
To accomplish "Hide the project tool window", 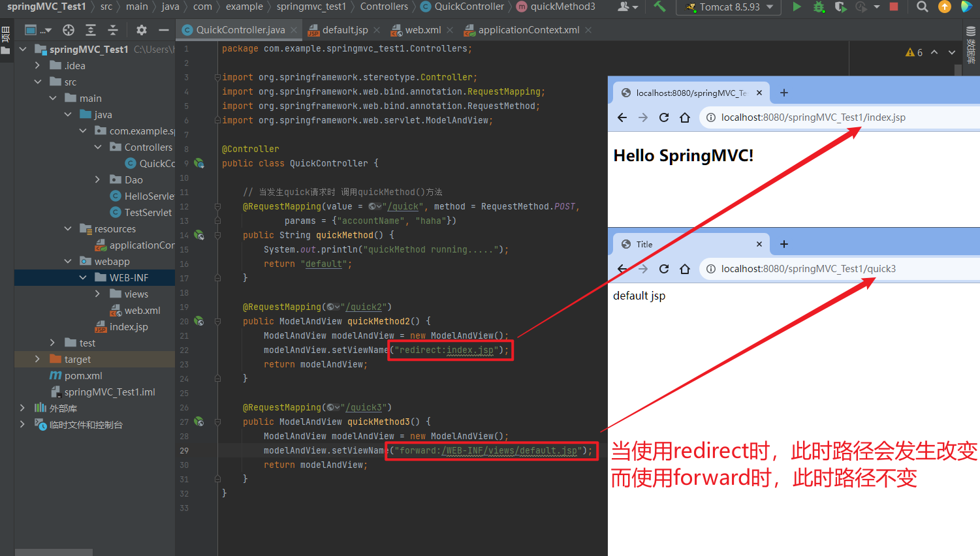I will [x=164, y=30].
